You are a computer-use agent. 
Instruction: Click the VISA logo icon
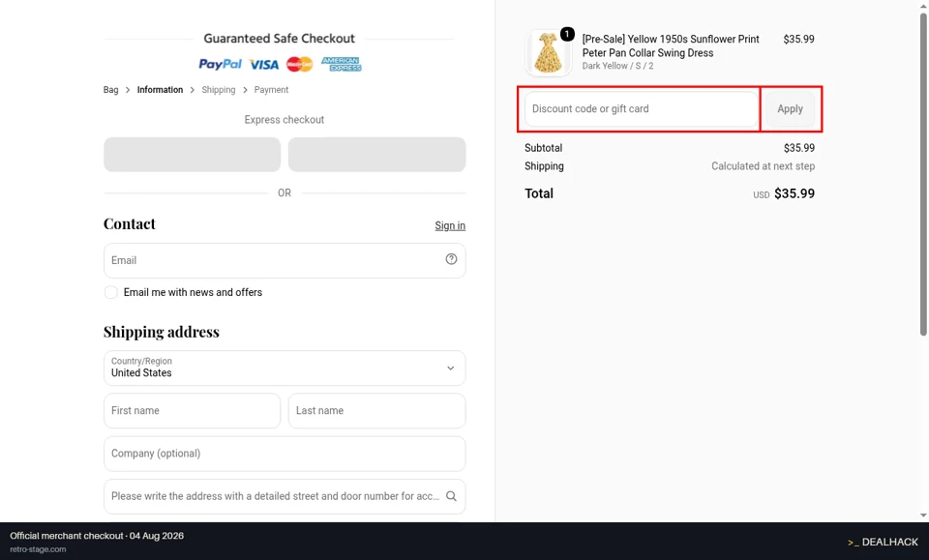264,65
